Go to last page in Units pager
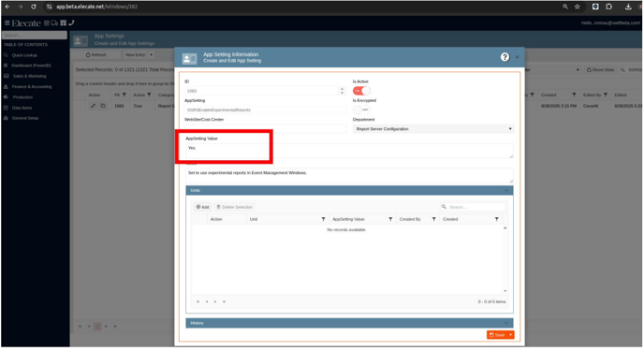Screen dimensions: 644x351 (225, 301)
